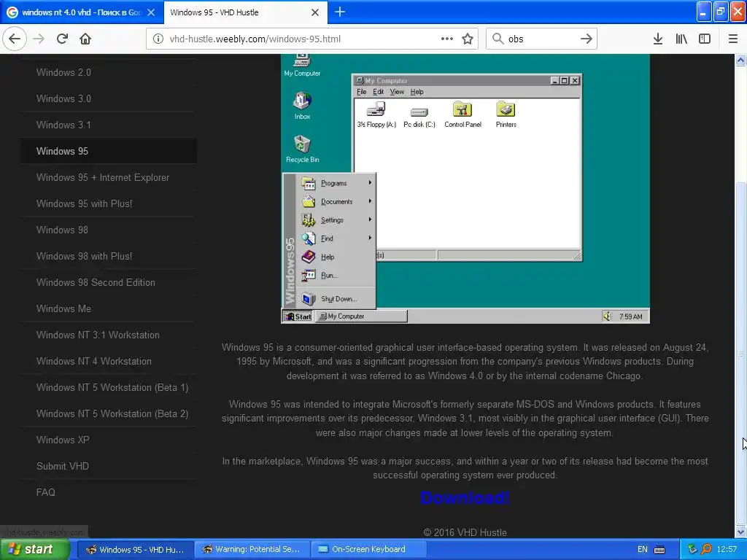Open Windows 98 with Plus! page
The width and height of the screenshot is (747, 560).
tap(84, 256)
